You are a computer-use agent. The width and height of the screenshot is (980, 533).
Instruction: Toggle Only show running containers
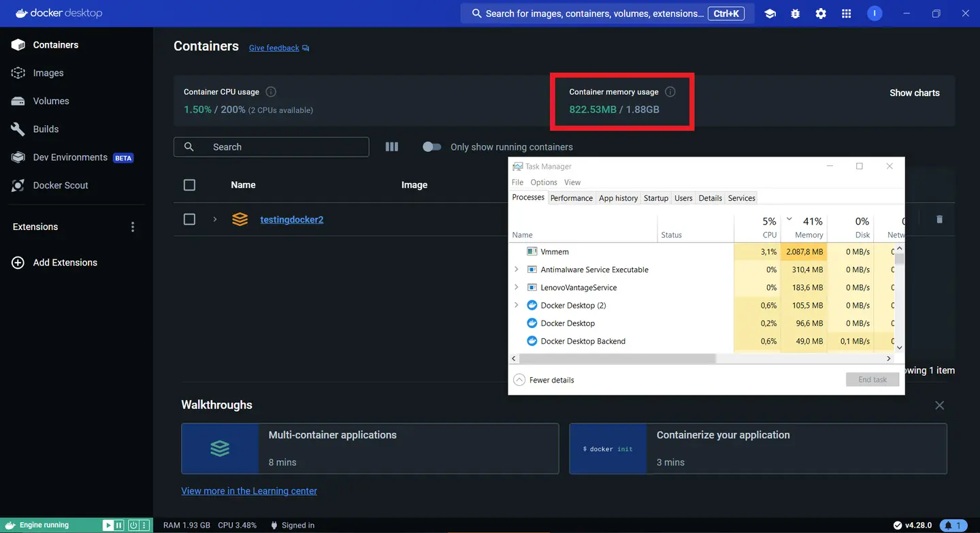(x=431, y=147)
